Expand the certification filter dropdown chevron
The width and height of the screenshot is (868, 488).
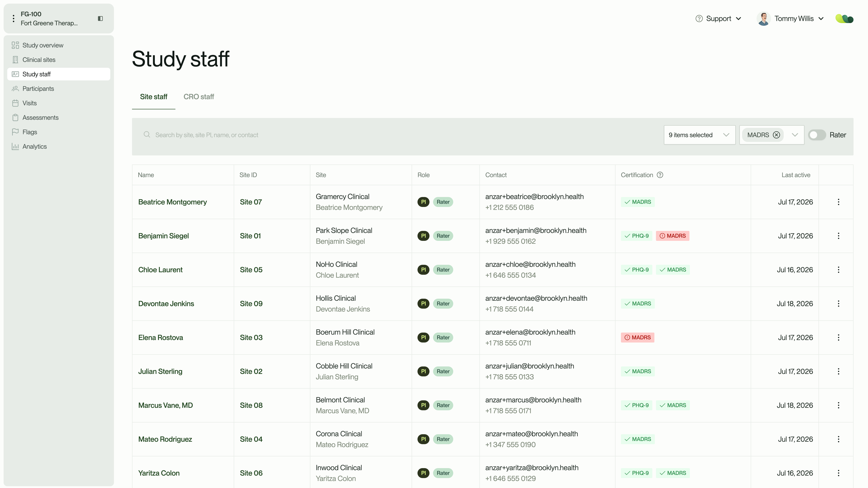click(x=795, y=135)
